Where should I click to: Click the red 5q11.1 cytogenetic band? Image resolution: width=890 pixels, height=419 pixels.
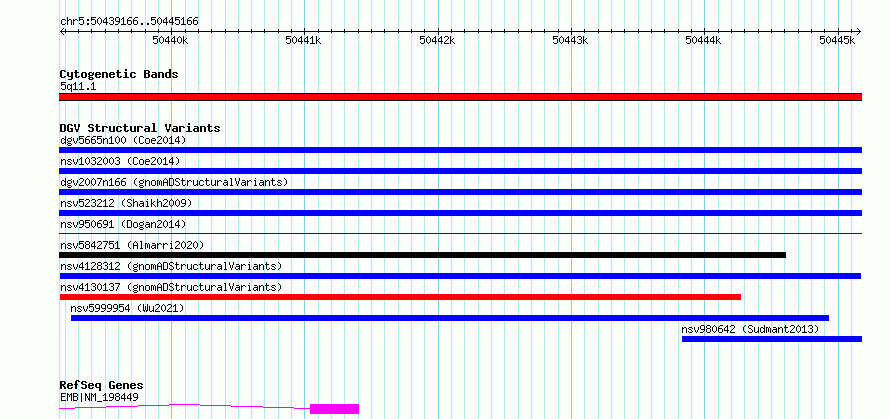(460, 97)
